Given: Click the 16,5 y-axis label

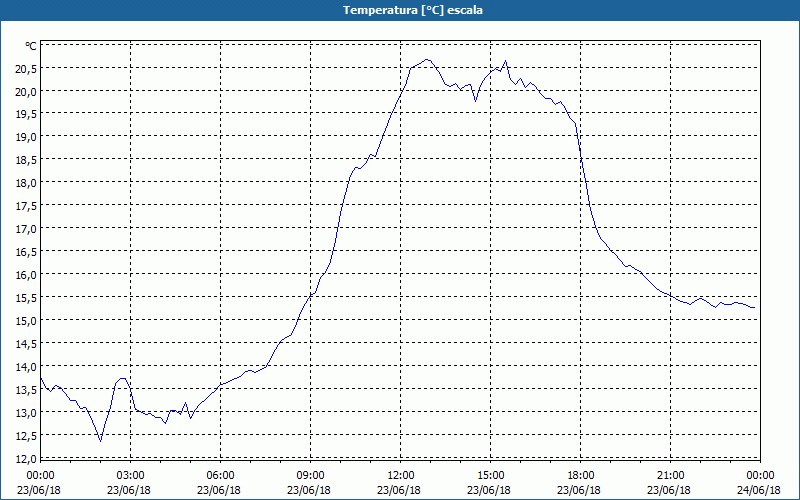Looking at the screenshot, I should click(26, 252).
